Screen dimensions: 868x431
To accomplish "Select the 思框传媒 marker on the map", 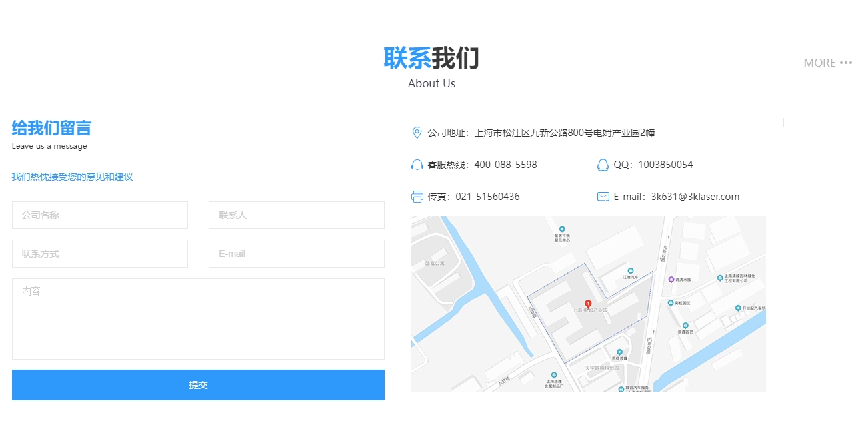I will (619, 352).
